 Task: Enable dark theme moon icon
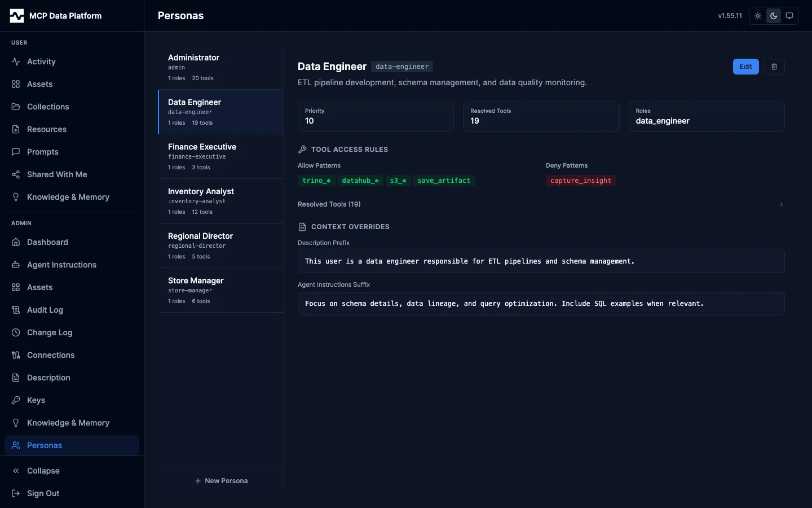pos(774,16)
